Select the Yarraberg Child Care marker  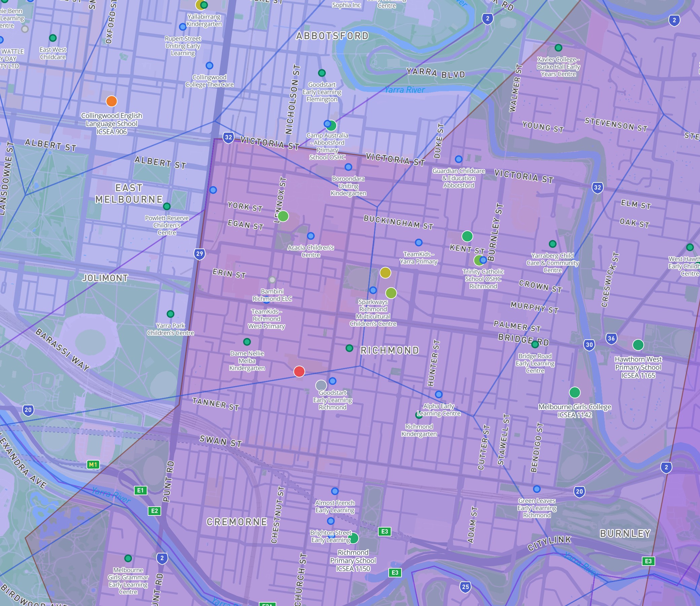[x=553, y=243]
